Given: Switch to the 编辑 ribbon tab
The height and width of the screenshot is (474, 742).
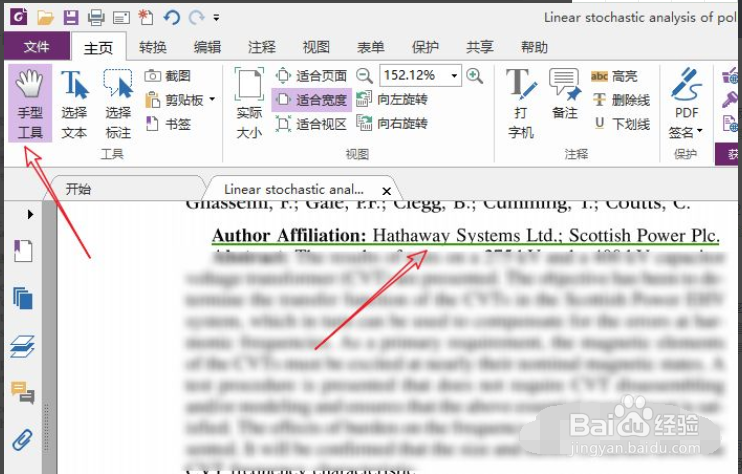Looking at the screenshot, I should click(207, 47).
